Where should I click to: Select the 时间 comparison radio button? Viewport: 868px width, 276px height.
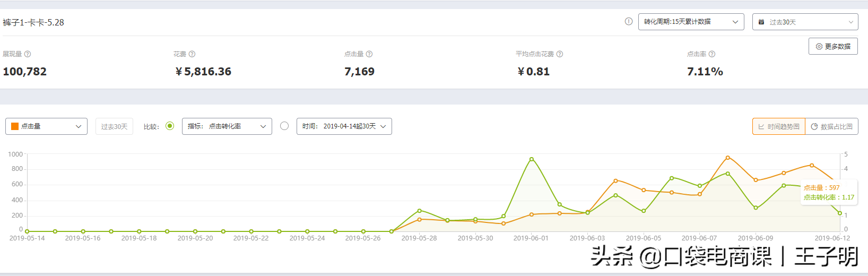(284, 126)
